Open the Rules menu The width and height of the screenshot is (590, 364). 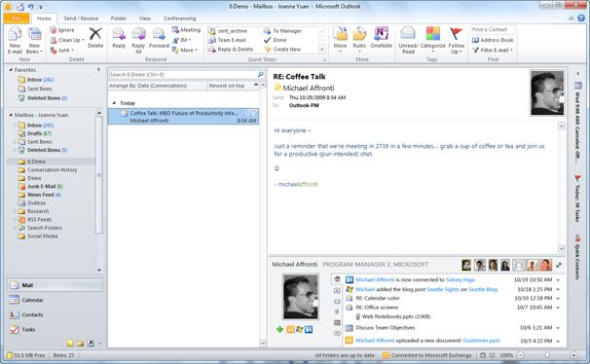(359, 40)
